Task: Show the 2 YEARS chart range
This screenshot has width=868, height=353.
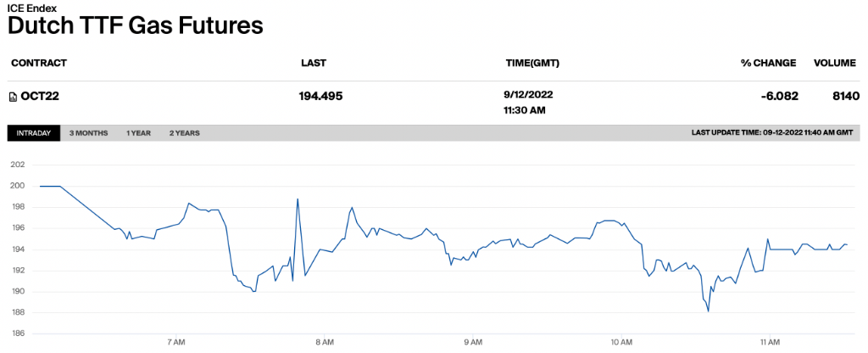Action: click(x=184, y=133)
